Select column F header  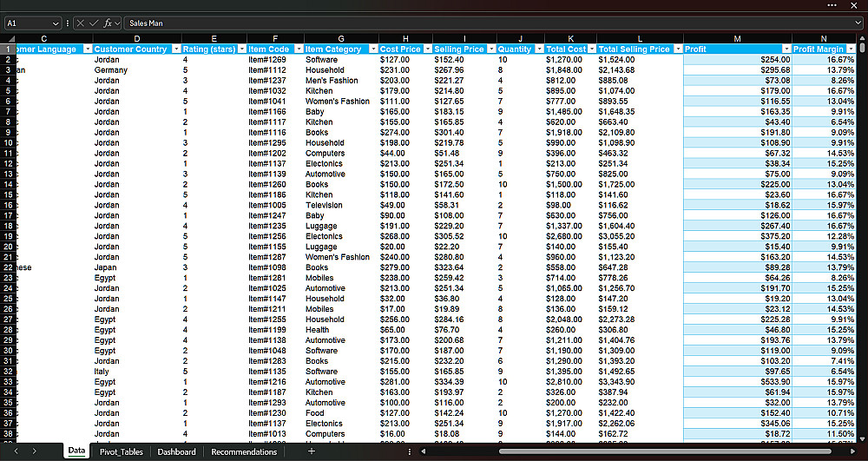(x=275, y=39)
